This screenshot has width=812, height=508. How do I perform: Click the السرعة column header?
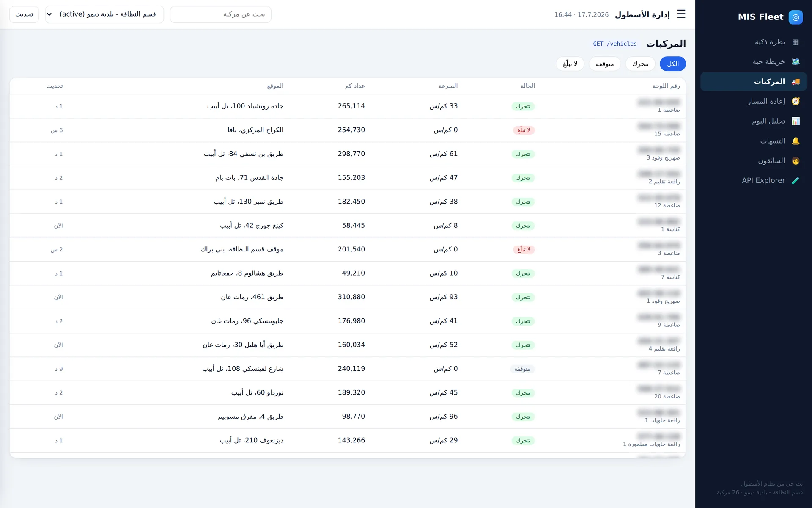point(448,86)
